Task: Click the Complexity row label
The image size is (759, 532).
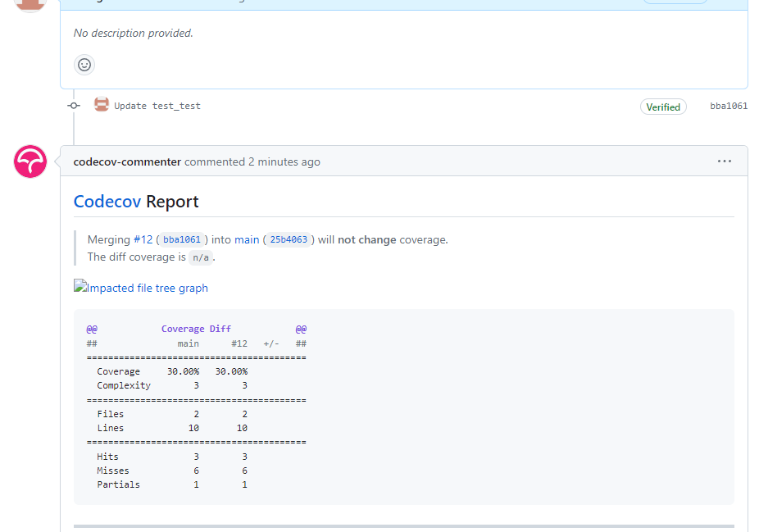Action: [124, 385]
